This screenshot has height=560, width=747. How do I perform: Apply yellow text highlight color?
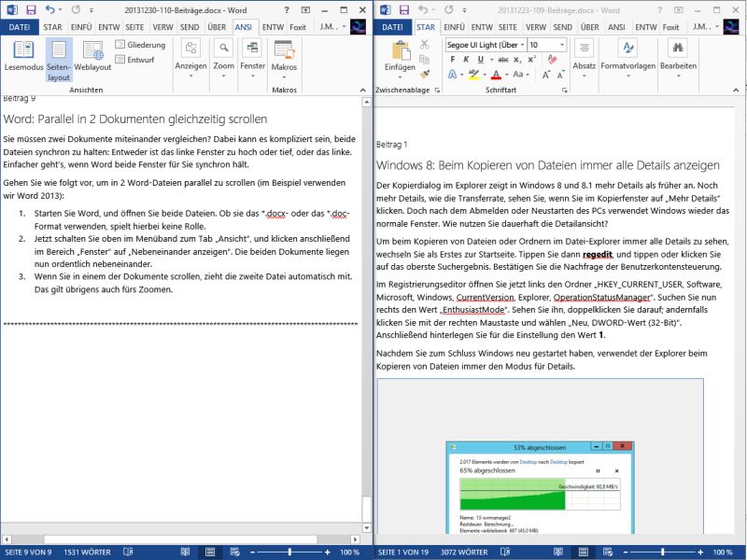click(473, 75)
